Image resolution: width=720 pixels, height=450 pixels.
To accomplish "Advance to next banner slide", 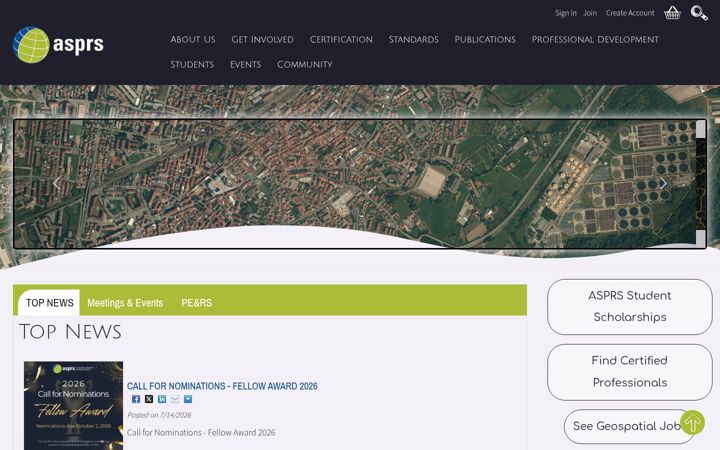I will (x=664, y=183).
